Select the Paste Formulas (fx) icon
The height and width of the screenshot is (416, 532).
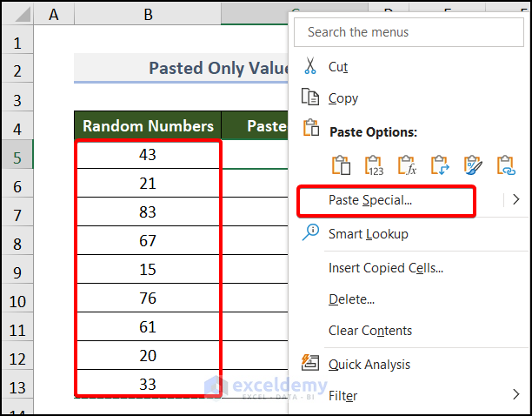click(407, 165)
